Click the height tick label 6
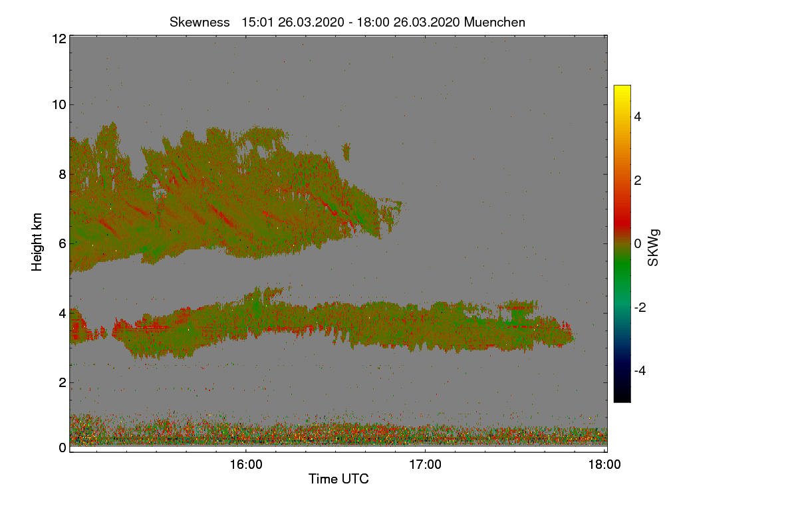Image resolution: width=798 pixels, height=532 pixels. (x=62, y=243)
